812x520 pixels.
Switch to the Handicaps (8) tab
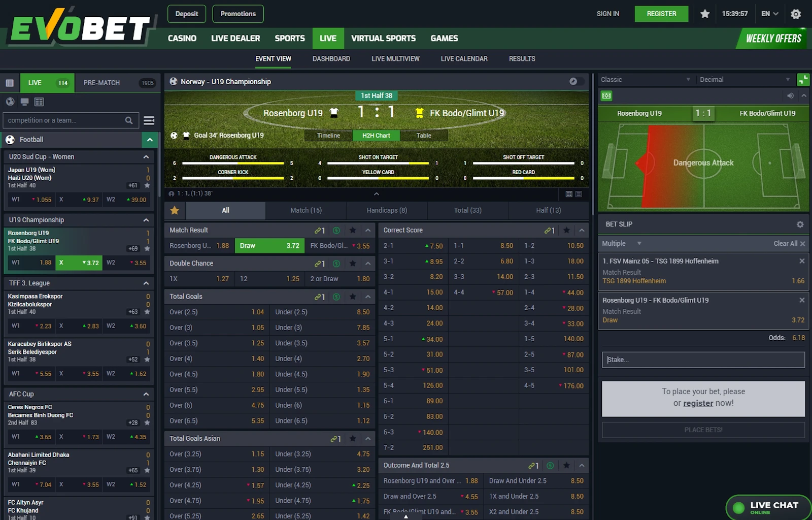pos(387,210)
